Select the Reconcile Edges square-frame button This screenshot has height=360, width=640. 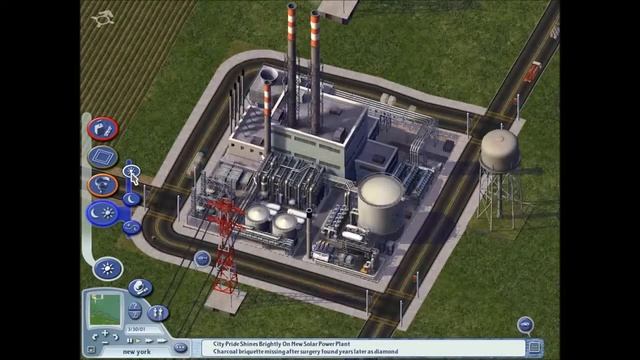103,157
